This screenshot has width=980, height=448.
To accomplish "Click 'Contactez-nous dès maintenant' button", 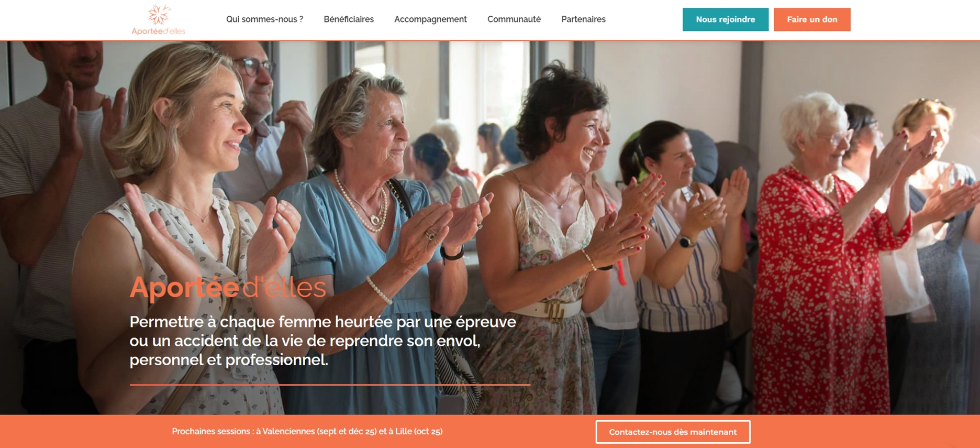I will pos(673,432).
